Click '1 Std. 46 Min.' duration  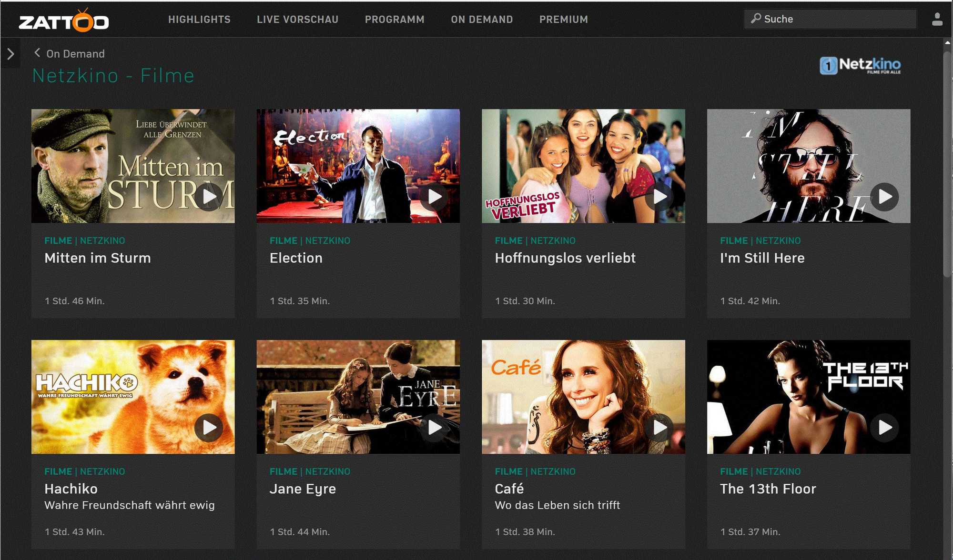point(74,301)
